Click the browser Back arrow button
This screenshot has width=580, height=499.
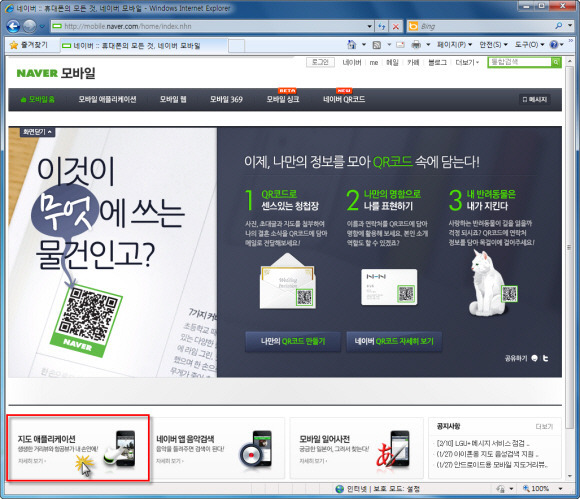13,26
